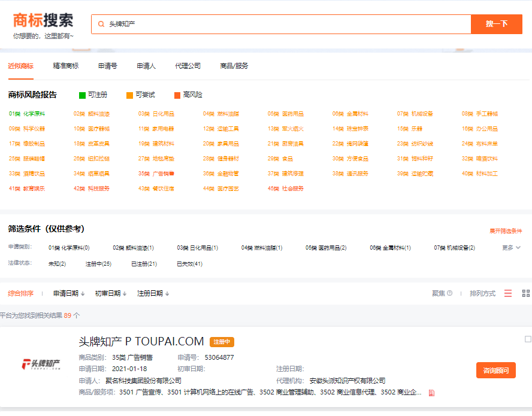Screen dimensions: 532x416
Task: Open risk class 40类 材料加工
Action: pyautogui.click(x=479, y=174)
